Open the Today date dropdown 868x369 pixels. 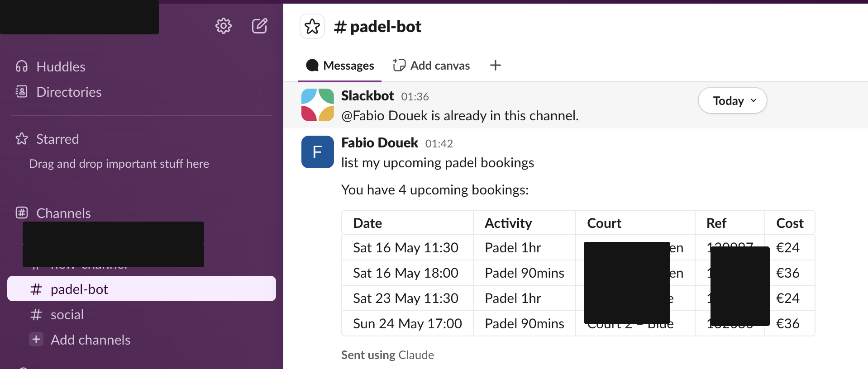tap(732, 100)
